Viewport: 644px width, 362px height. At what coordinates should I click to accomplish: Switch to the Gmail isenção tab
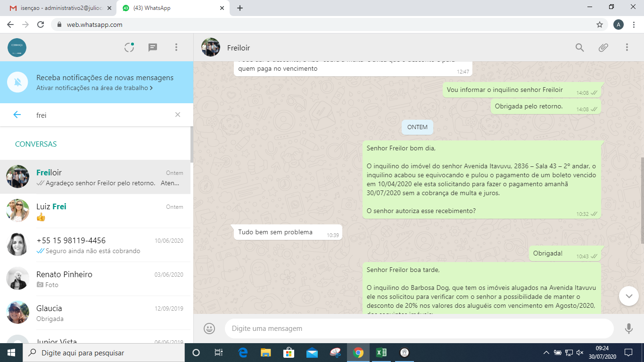click(x=59, y=8)
